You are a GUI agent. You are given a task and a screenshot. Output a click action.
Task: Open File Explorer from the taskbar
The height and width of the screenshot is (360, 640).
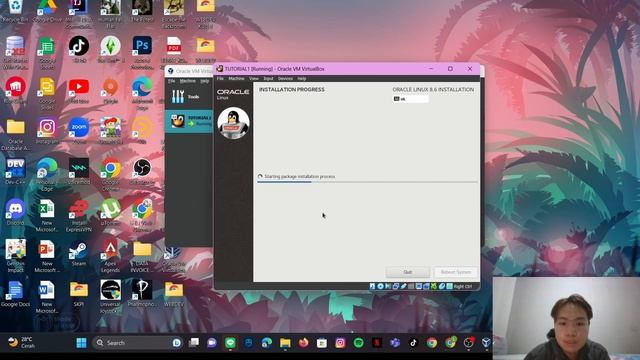point(285,343)
